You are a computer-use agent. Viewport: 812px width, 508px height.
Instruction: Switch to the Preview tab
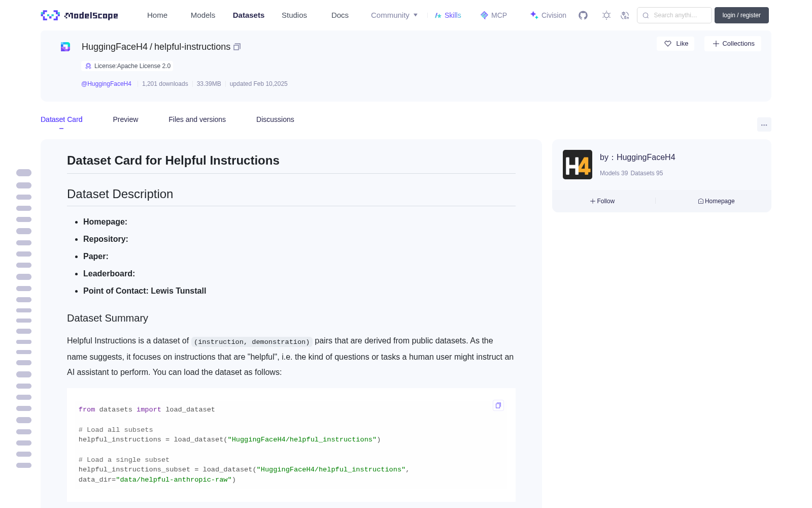point(125,119)
